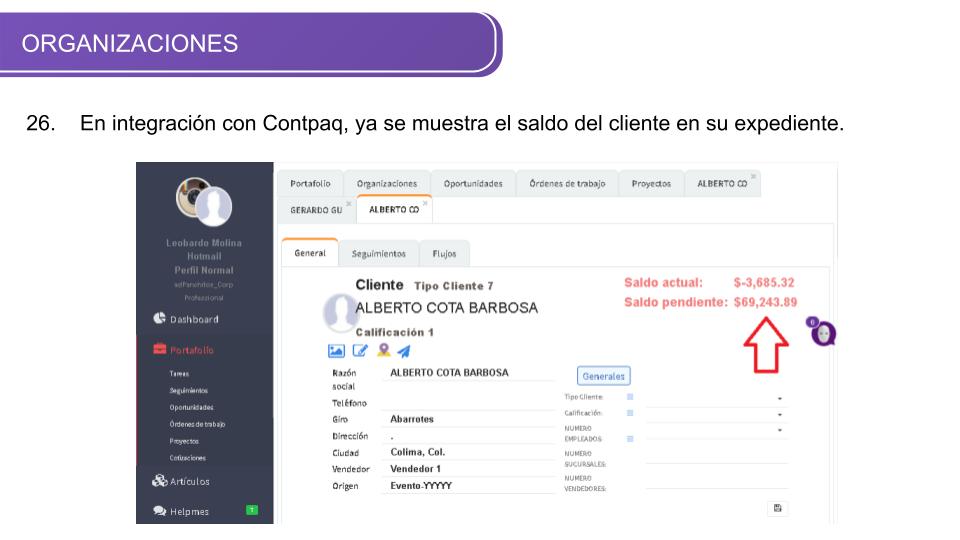The width and height of the screenshot is (960, 540).
Task: Click the Artículos cubes icon in sidebar
Action: pos(159,481)
